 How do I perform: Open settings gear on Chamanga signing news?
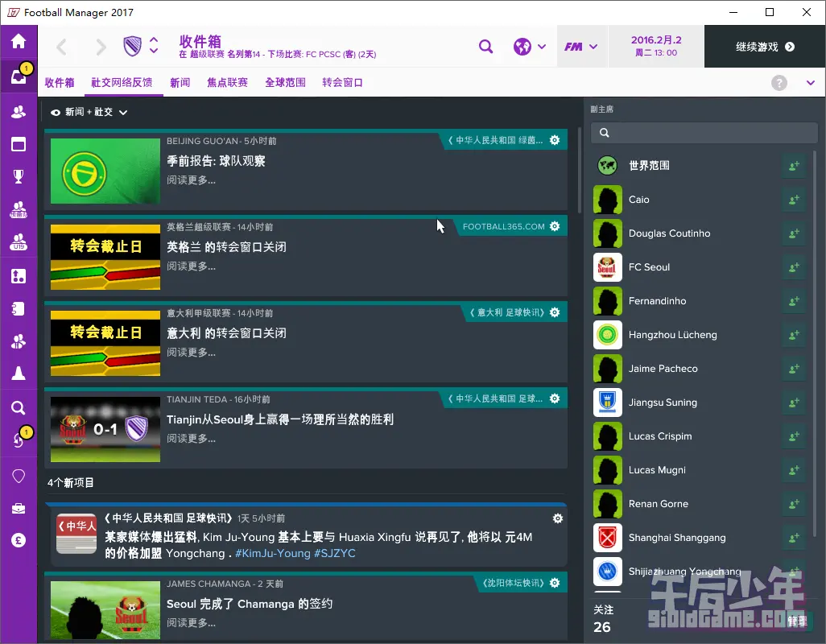(555, 583)
